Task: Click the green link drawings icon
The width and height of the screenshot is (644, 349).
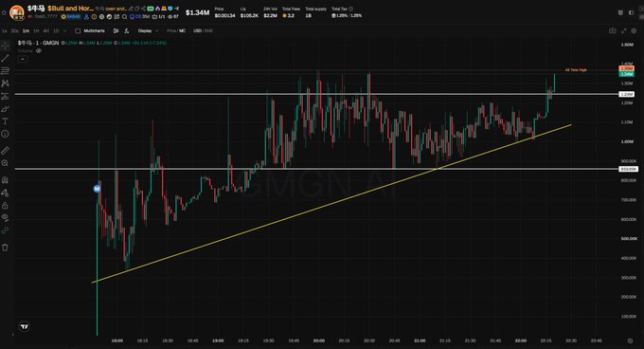Action: (x=5, y=230)
